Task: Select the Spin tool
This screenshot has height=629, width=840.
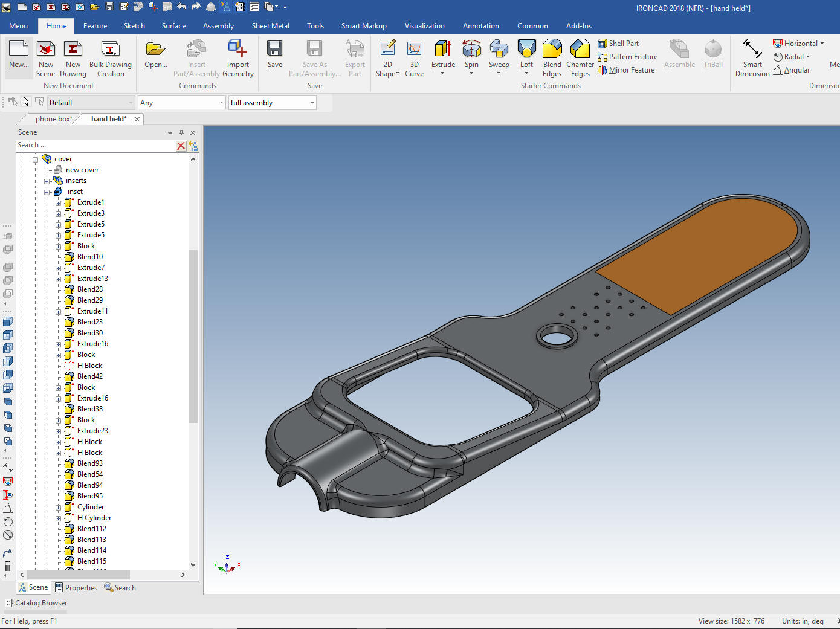Action: (471, 58)
